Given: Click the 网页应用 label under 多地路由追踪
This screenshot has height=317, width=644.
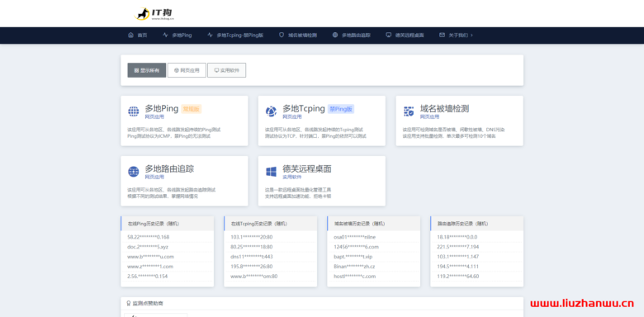Looking at the screenshot, I should point(154,177).
